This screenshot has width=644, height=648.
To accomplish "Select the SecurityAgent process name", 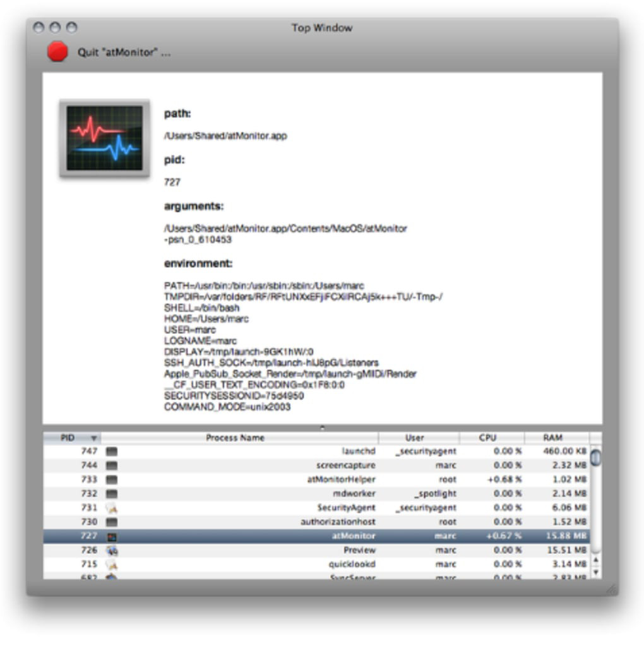I will point(346,508).
